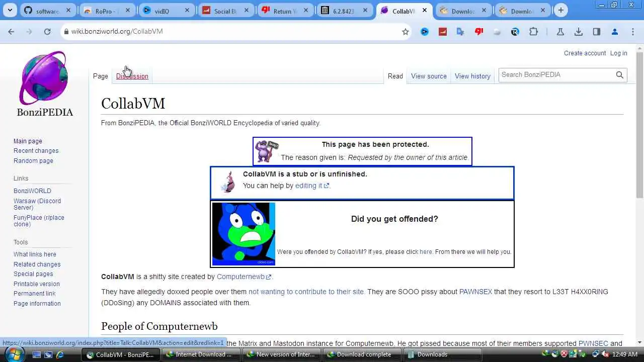Open the Extensions puzzle-piece menu
Viewport: 644px width, 362px height.
pyautogui.click(x=533, y=32)
